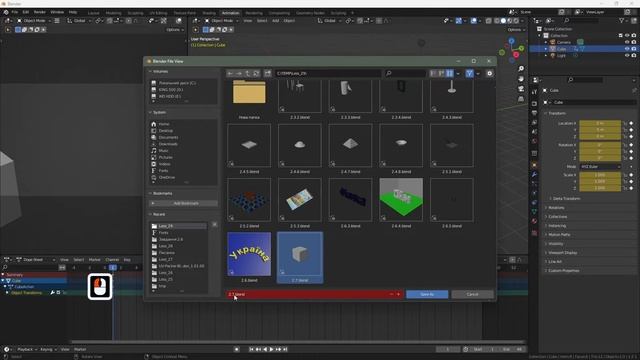Create a new directory in file browser
640x360 pixels.
267,73
